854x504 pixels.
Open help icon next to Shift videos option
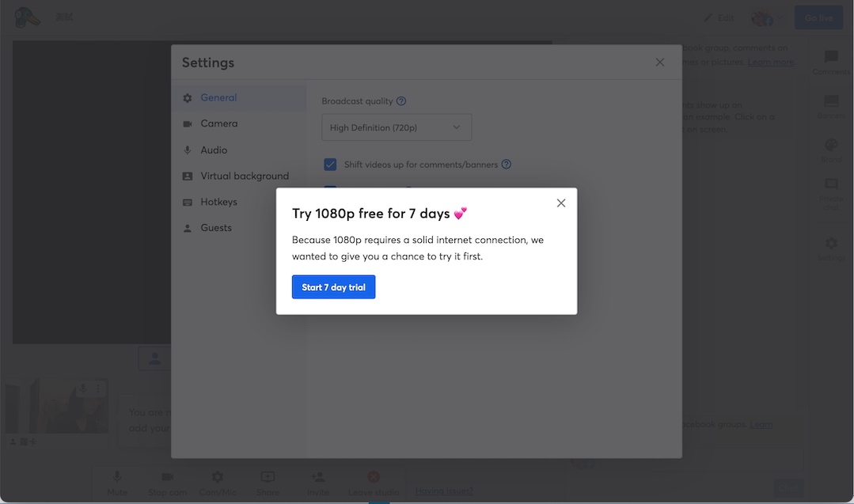506,165
